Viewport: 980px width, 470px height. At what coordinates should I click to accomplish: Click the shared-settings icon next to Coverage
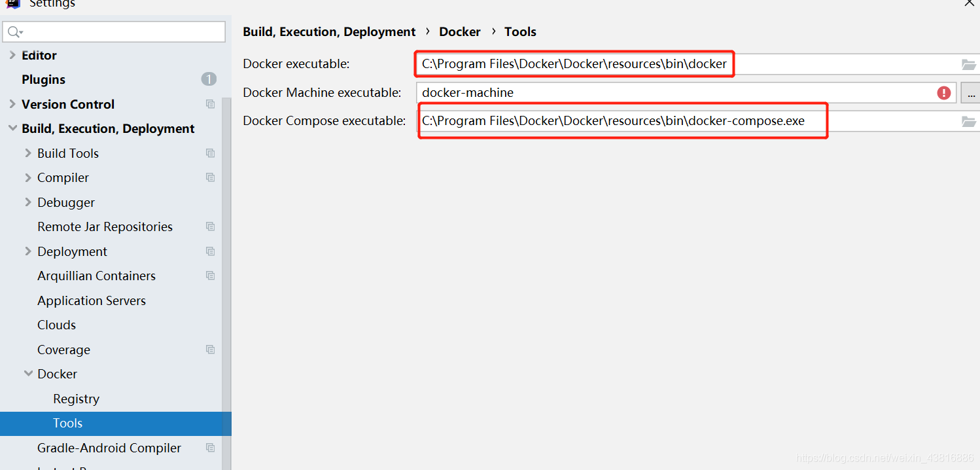click(x=210, y=349)
